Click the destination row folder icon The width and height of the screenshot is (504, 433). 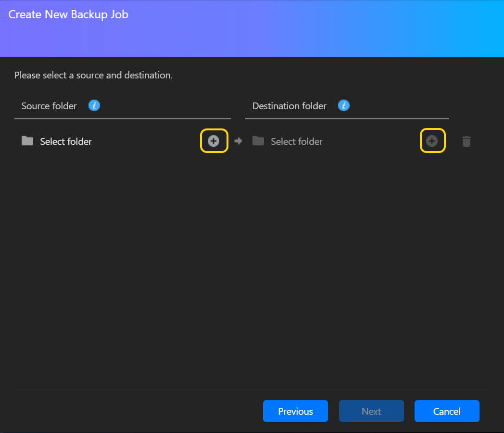258,141
